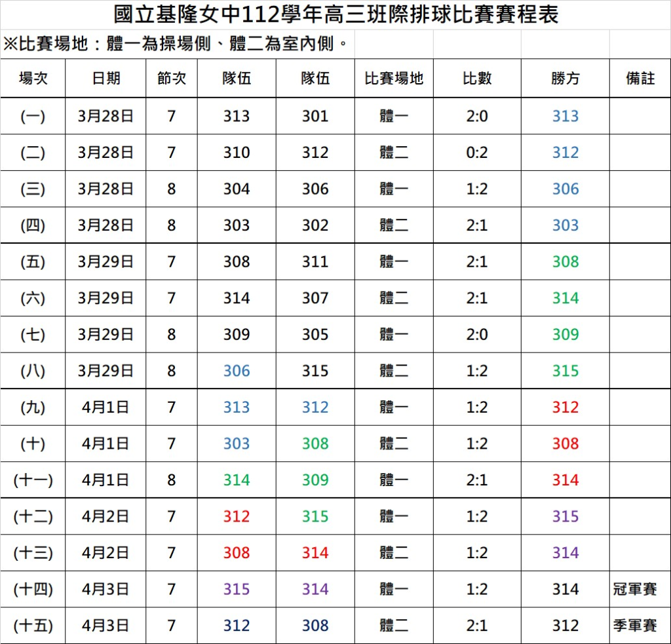Click red winner 308 in row (十)
The width and height of the screenshot is (671, 644).
[x=566, y=444]
